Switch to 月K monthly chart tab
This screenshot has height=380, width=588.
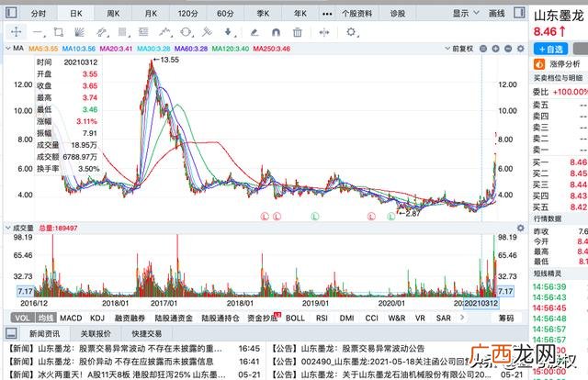click(151, 14)
